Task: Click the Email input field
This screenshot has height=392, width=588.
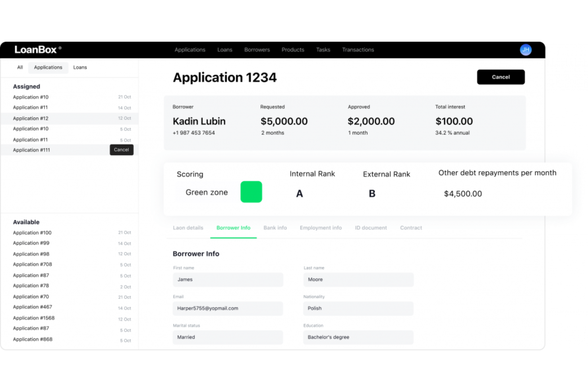Action: tap(228, 308)
